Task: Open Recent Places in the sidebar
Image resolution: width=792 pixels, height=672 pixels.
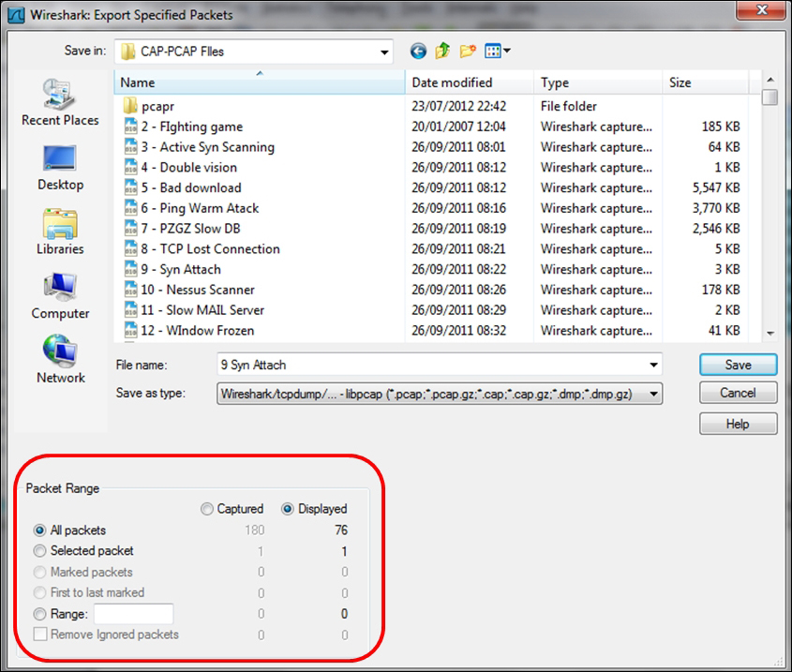Action: (x=60, y=102)
